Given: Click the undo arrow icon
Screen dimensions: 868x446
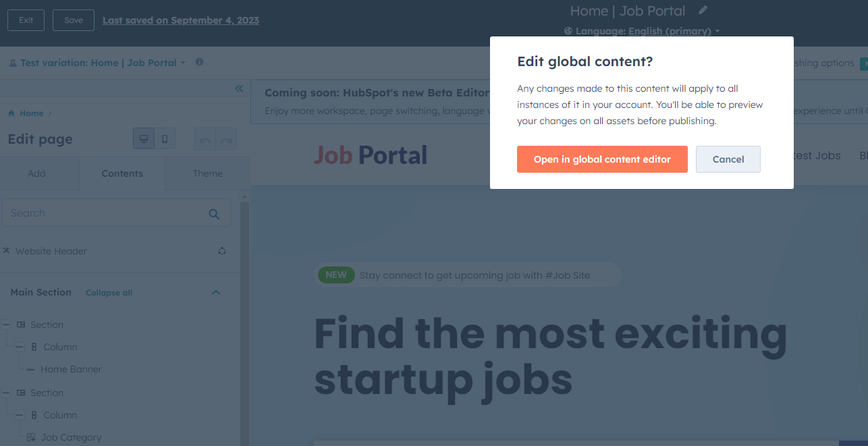Looking at the screenshot, I should [205, 140].
